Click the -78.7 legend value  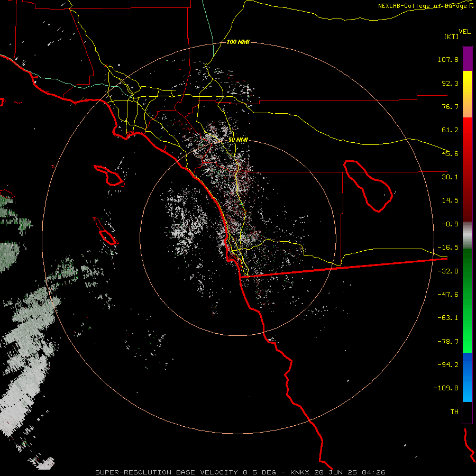tap(448, 342)
